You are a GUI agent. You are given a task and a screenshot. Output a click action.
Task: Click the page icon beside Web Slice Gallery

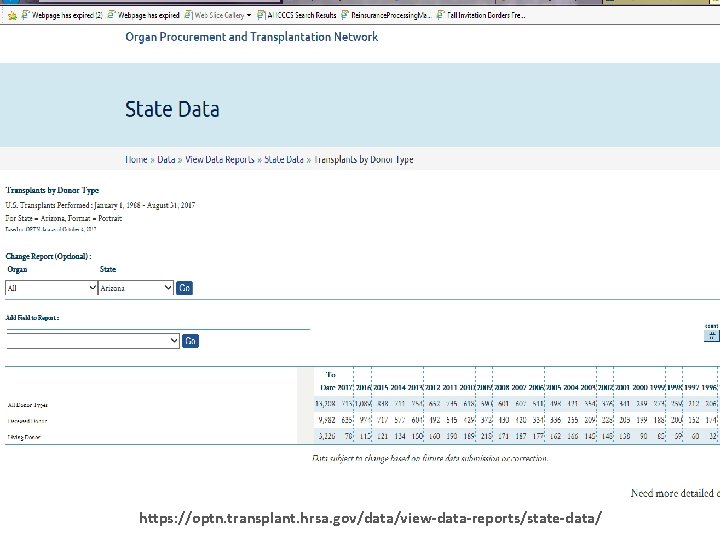tap(188, 15)
